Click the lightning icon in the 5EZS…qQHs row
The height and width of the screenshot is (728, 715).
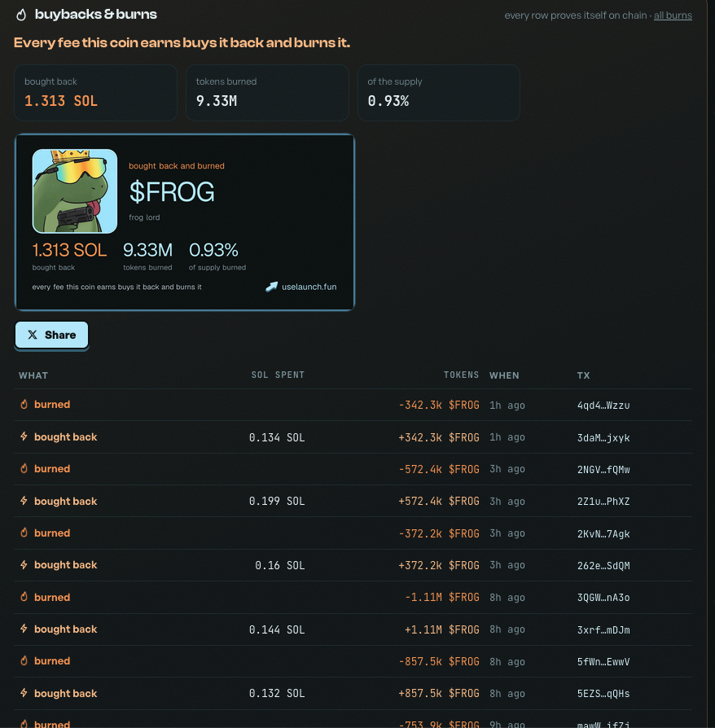click(x=24, y=693)
